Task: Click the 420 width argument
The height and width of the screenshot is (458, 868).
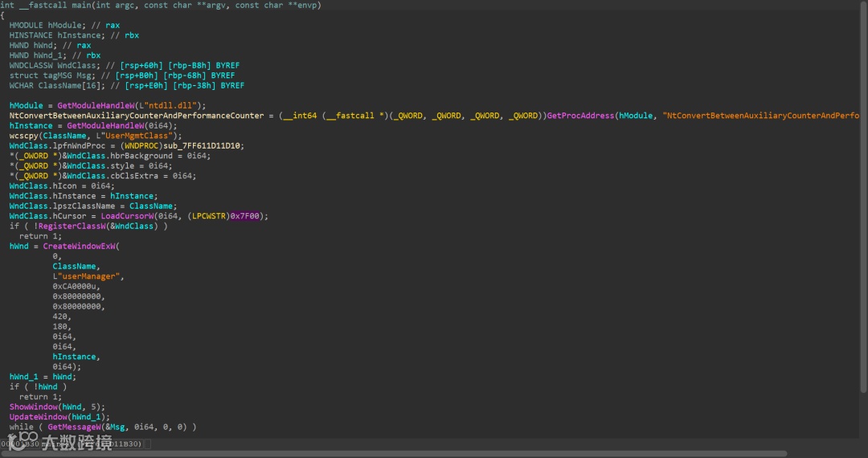Action: coord(59,317)
